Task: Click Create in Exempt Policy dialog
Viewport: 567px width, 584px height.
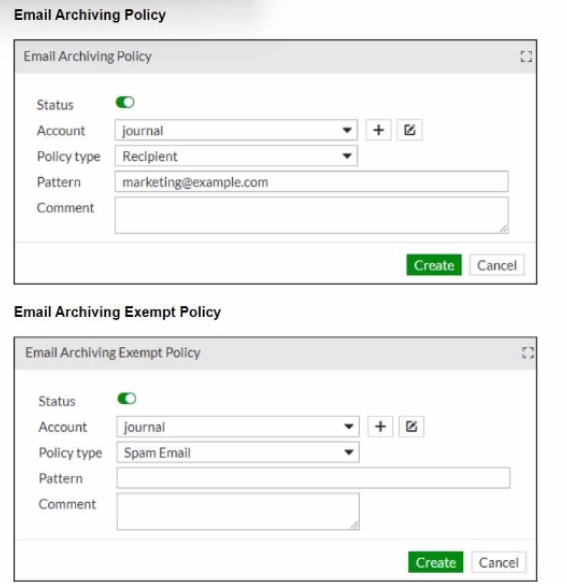Action: (436, 562)
